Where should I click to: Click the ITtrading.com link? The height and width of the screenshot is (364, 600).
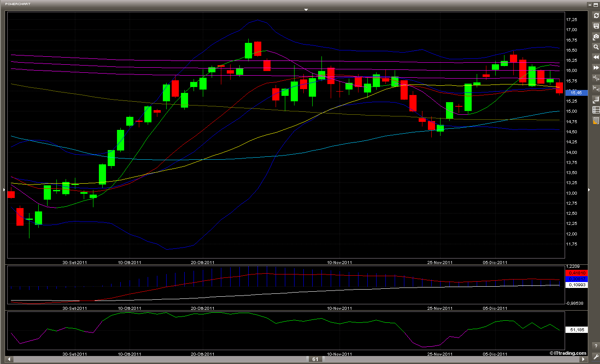coord(568,353)
